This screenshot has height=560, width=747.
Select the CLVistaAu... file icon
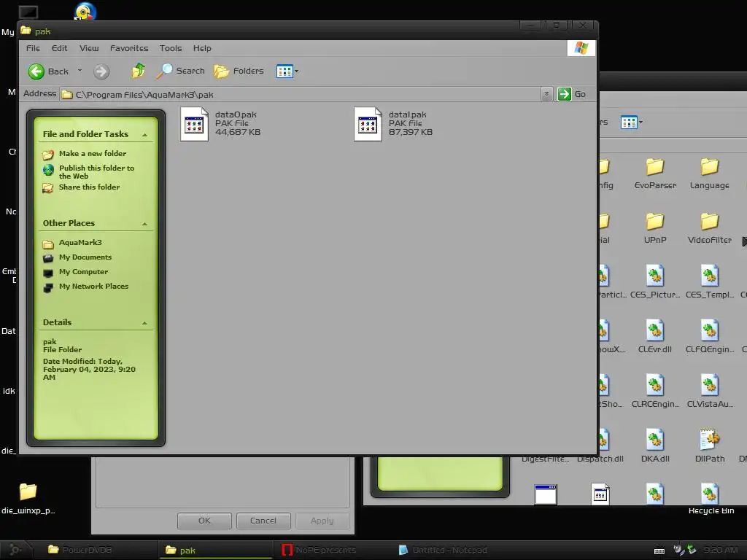[709, 385]
